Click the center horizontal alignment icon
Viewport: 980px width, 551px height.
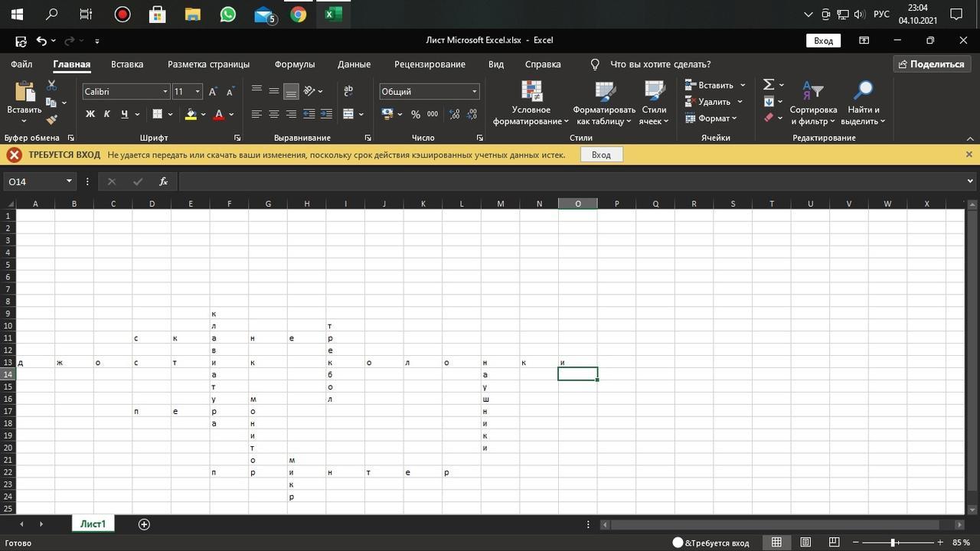(x=273, y=114)
